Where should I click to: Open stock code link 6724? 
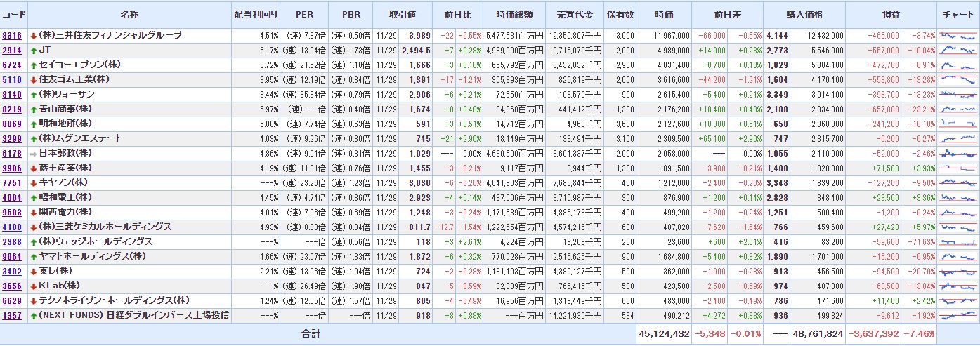[x=12, y=65]
